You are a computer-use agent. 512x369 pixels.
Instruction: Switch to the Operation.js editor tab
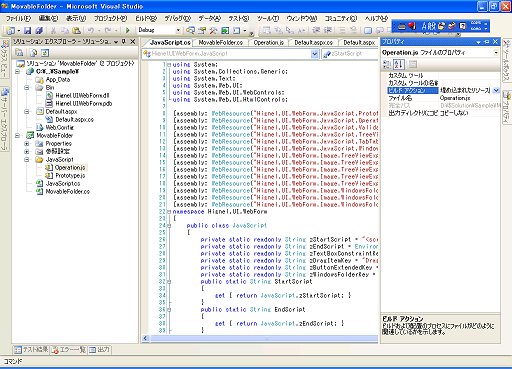coord(269,43)
